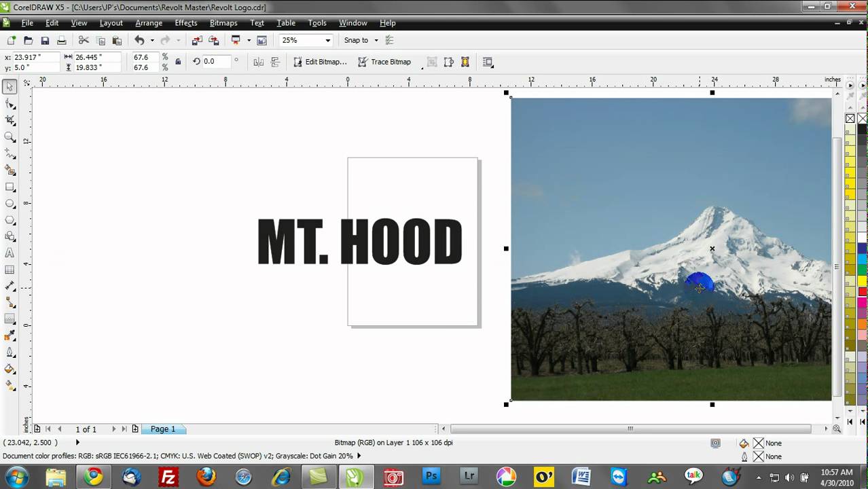The height and width of the screenshot is (489, 868).
Task: Pick the cyan color swatch
Action: [863, 259]
